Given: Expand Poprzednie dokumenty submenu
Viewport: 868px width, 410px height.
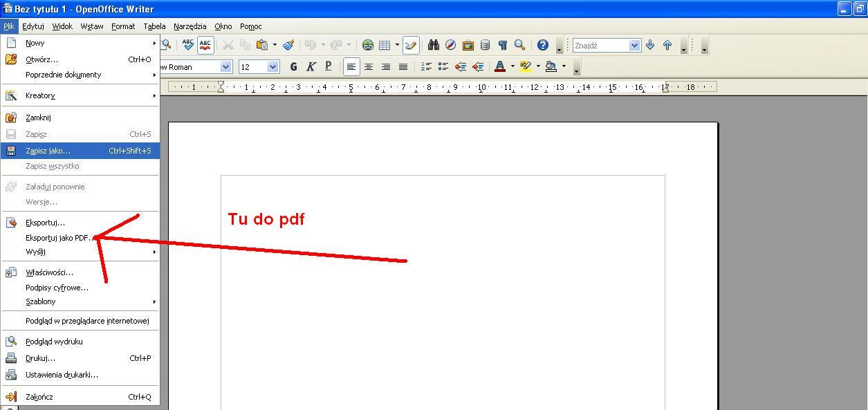Looking at the screenshot, I should (80, 75).
